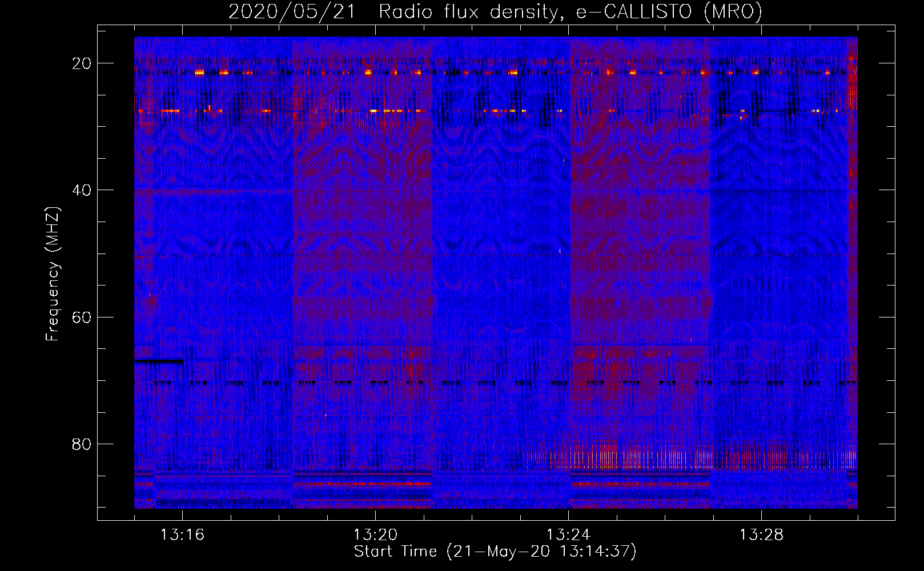Click the plot title '2020/05/21 Radio flux density, e-CALLISTO (MRO)'
Image resolution: width=924 pixels, height=571 pixels.
(x=495, y=12)
